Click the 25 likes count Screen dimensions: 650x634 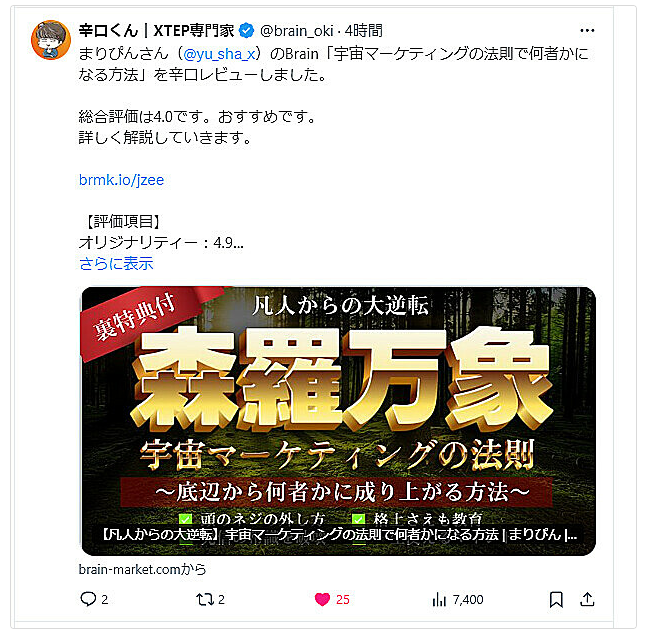343,600
